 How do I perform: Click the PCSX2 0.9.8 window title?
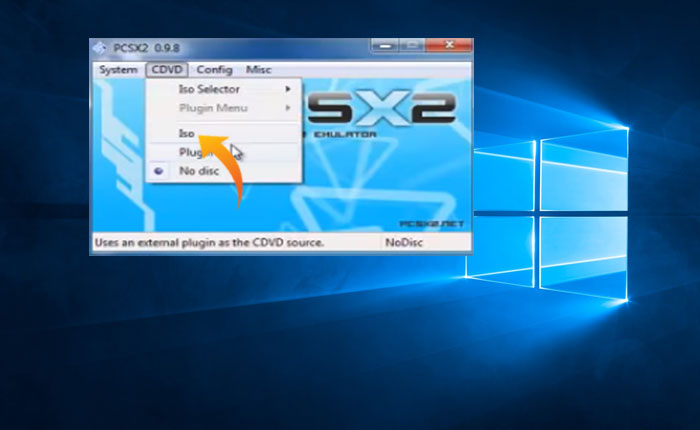coord(146,48)
